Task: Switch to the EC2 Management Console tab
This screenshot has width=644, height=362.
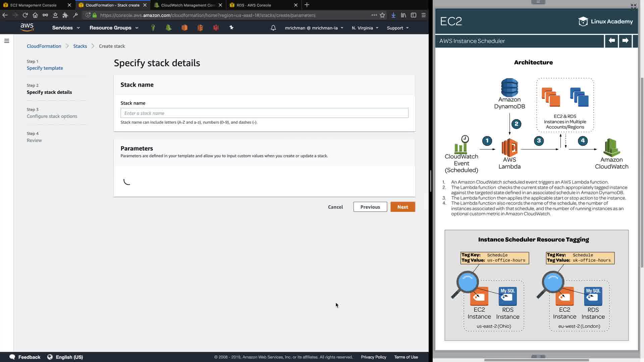Action: 34,5
